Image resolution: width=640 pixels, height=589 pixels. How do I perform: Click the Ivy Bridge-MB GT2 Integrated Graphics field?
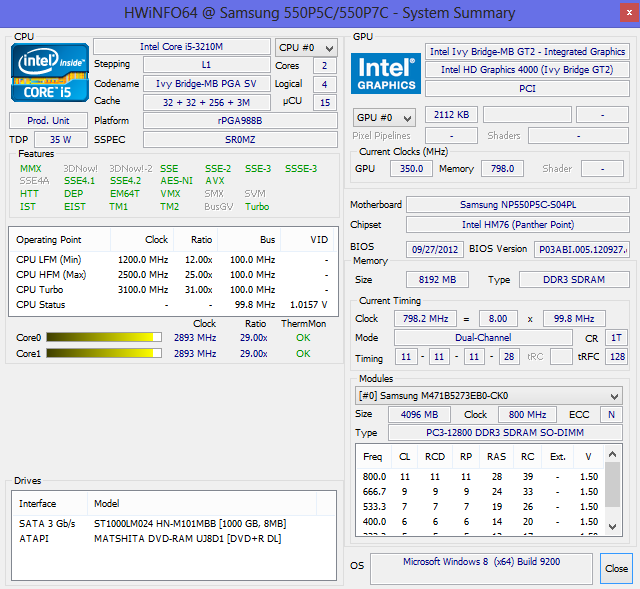(527, 51)
